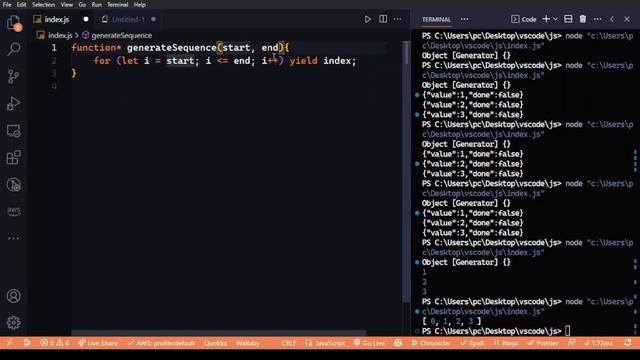The image size is (640, 360).
Task: Kill terminal with the trash icon
Action: (583, 19)
